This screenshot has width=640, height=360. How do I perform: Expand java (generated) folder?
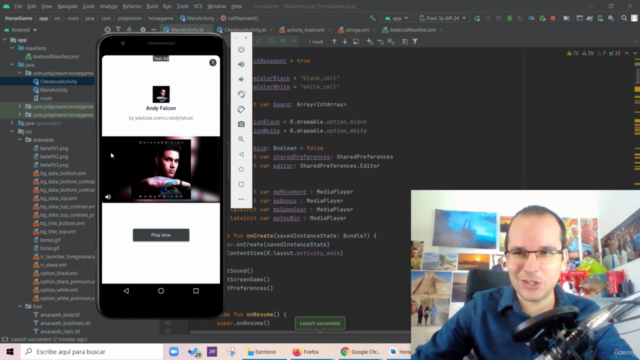tap(12, 123)
